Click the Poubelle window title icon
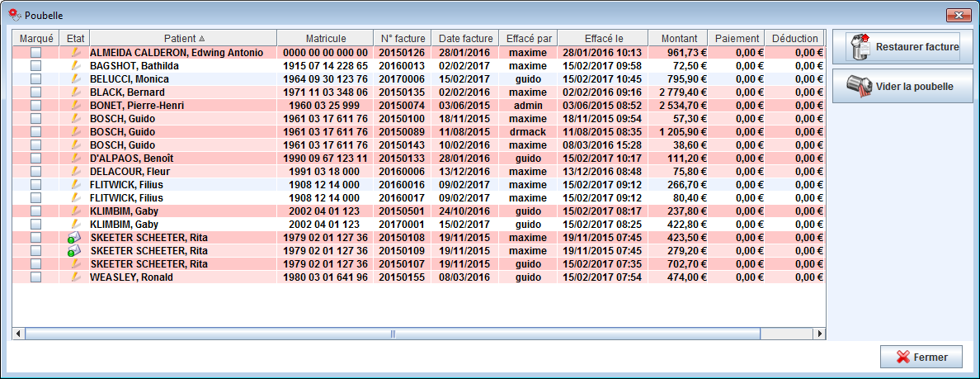 (x=14, y=15)
